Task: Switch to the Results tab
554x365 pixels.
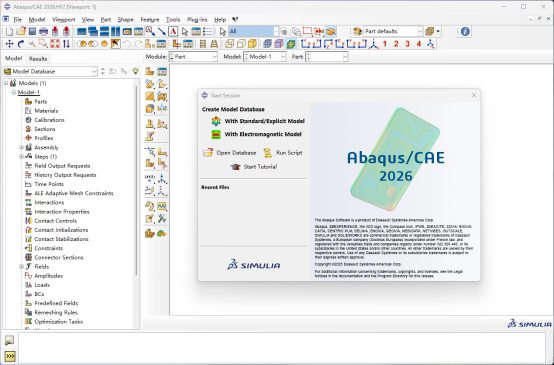Action: pos(38,59)
